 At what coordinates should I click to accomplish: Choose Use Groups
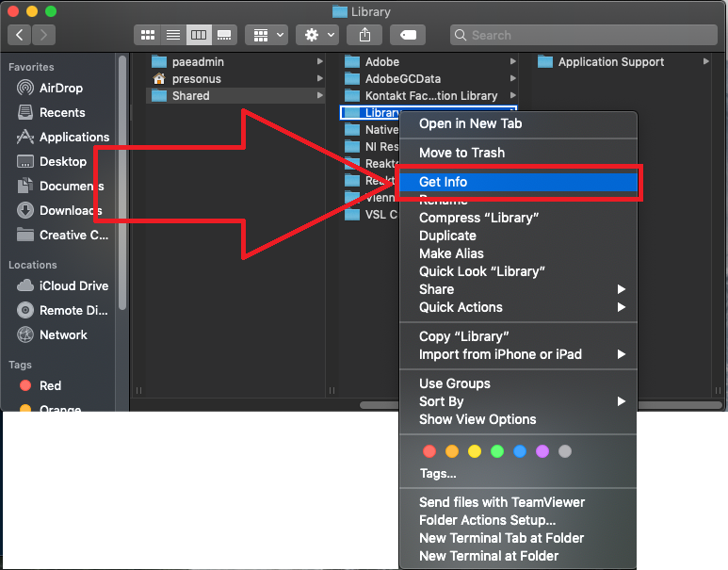518,383
